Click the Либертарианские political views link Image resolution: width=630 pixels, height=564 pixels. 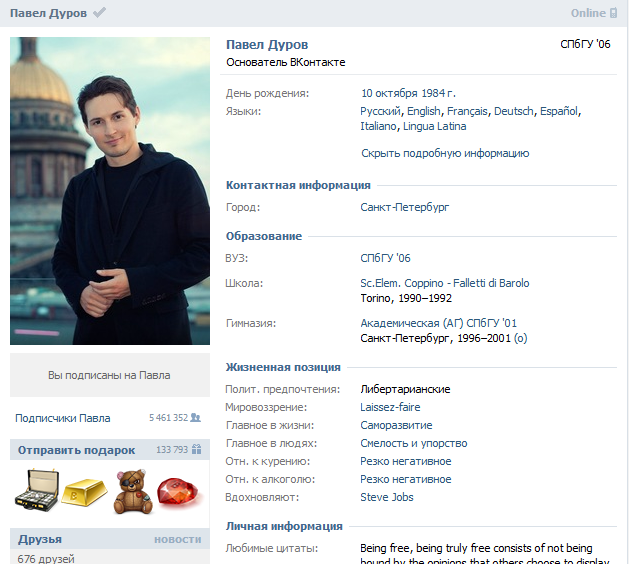(x=405, y=389)
